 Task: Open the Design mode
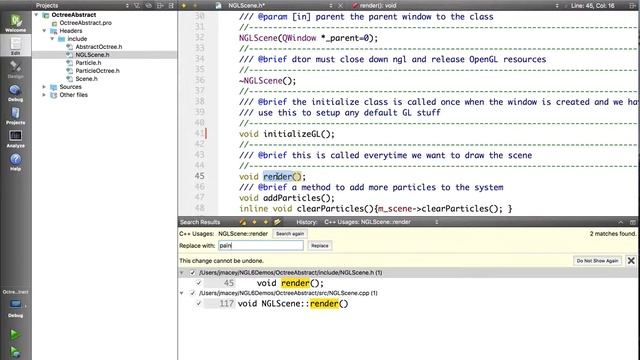(x=16, y=69)
